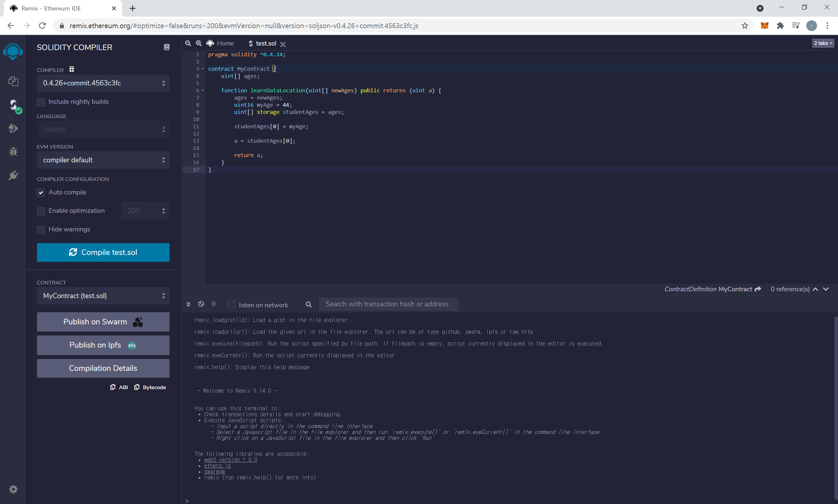Open Compilation Details
Viewport: 838px width, 504px height.
[x=103, y=368]
